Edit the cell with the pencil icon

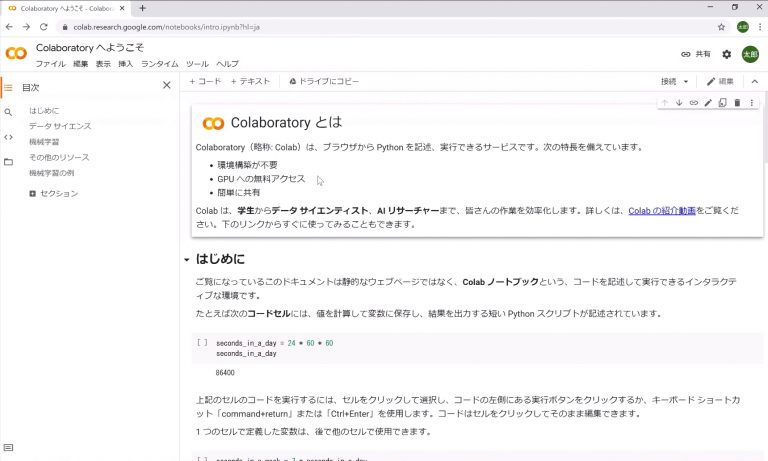click(708, 102)
